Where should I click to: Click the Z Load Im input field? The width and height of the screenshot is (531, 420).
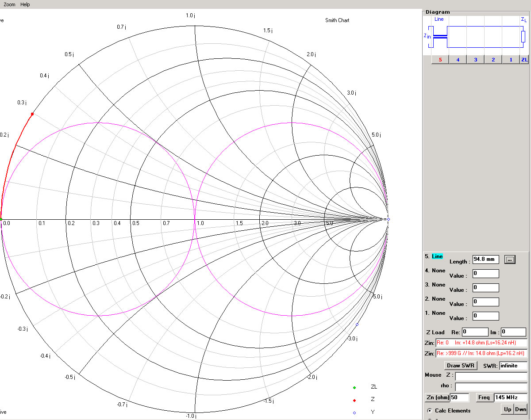coord(513,332)
